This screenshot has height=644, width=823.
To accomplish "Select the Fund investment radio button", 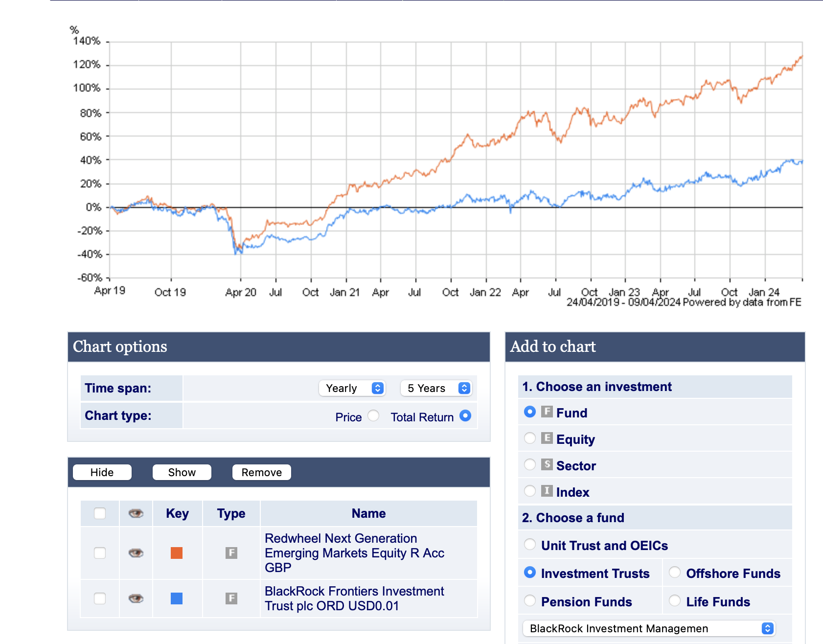I will click(530, 412).
